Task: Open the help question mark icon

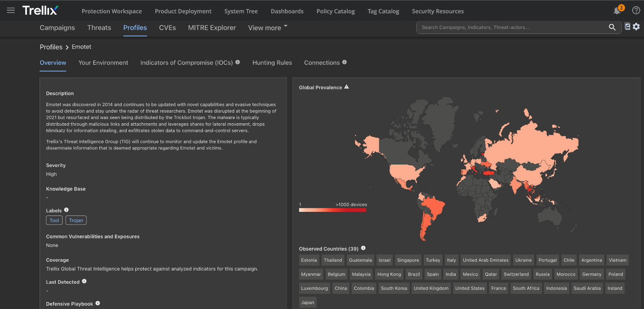Action: (x=636, y=11)
